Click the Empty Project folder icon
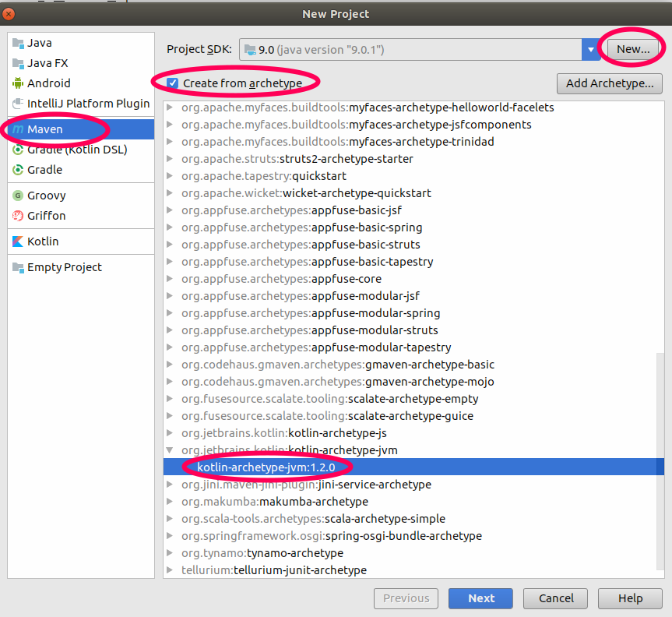Screen dimensions: 672x617 point(18,267)
